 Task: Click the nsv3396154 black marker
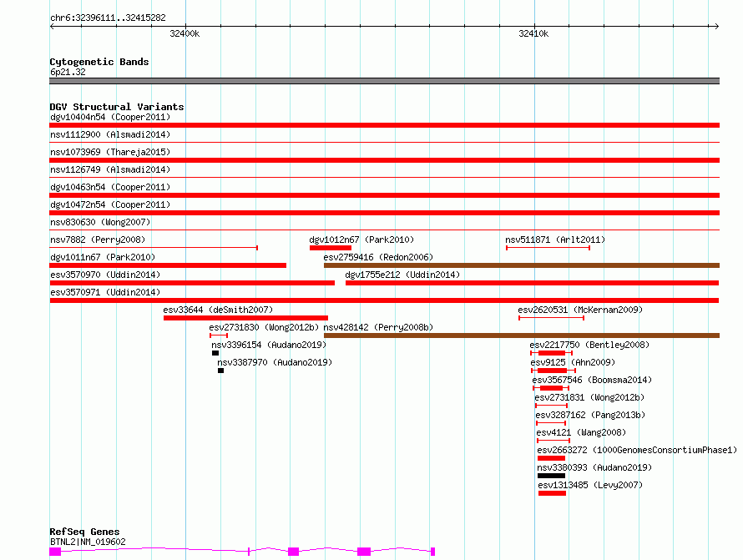click(215, 353)
